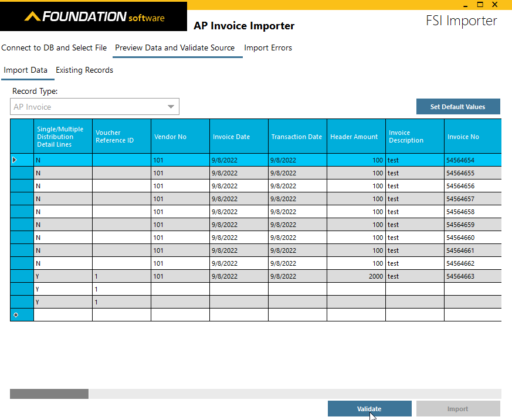Switch to Connect to DB and Select File tab
512x420 pixels.
tap(54, 48)
